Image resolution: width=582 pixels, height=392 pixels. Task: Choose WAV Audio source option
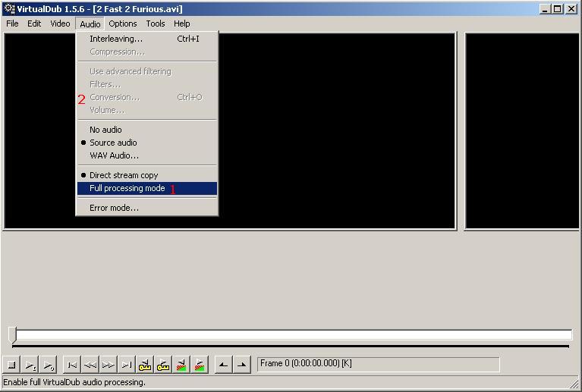(x=147, y=155)
